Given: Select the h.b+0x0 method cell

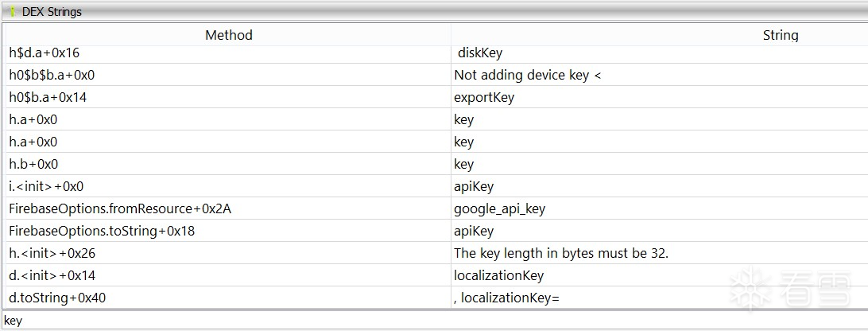Looking at the screenshot, I should tap(33, 164).
